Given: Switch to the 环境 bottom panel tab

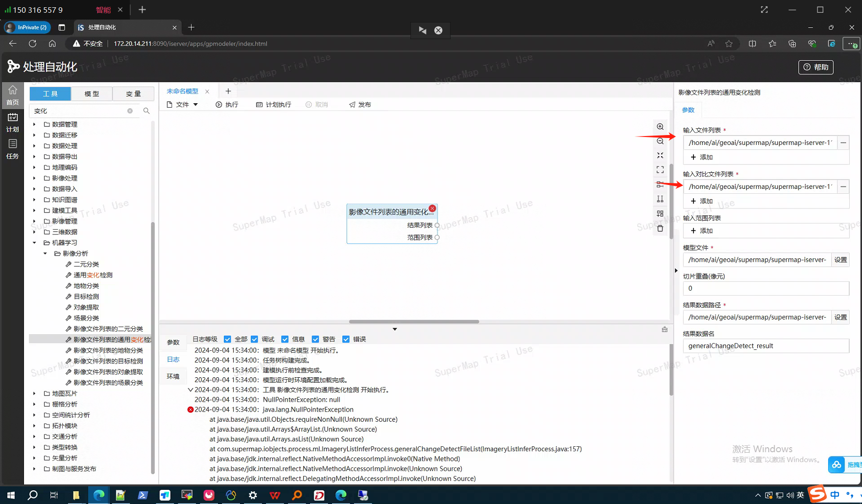Looking at the screenshot, I should (x=173, y=376).
